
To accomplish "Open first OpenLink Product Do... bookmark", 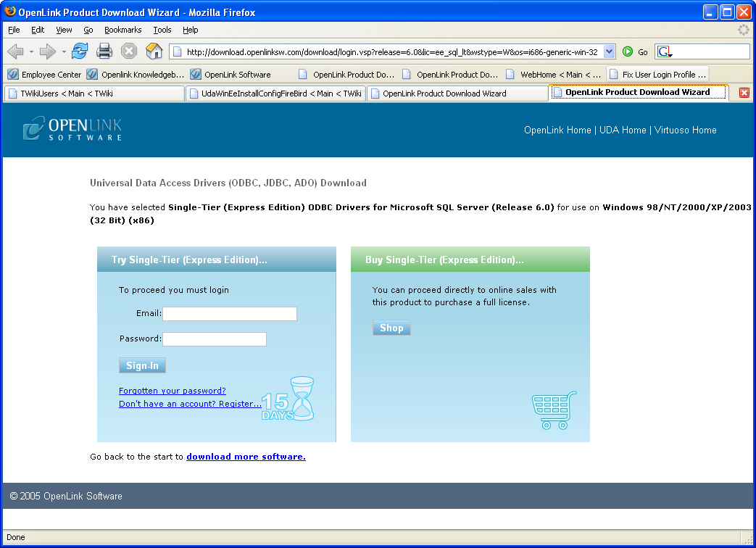I will click(346, 75).
